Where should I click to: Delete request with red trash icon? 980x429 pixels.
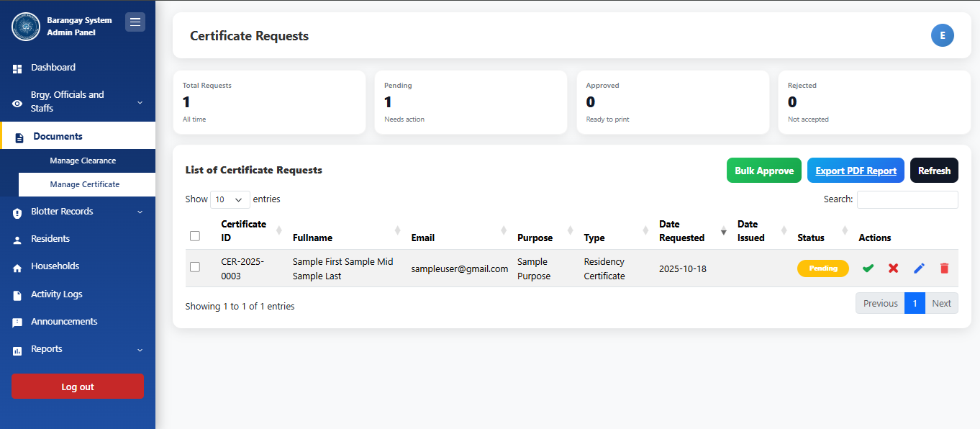click(944, 268)
